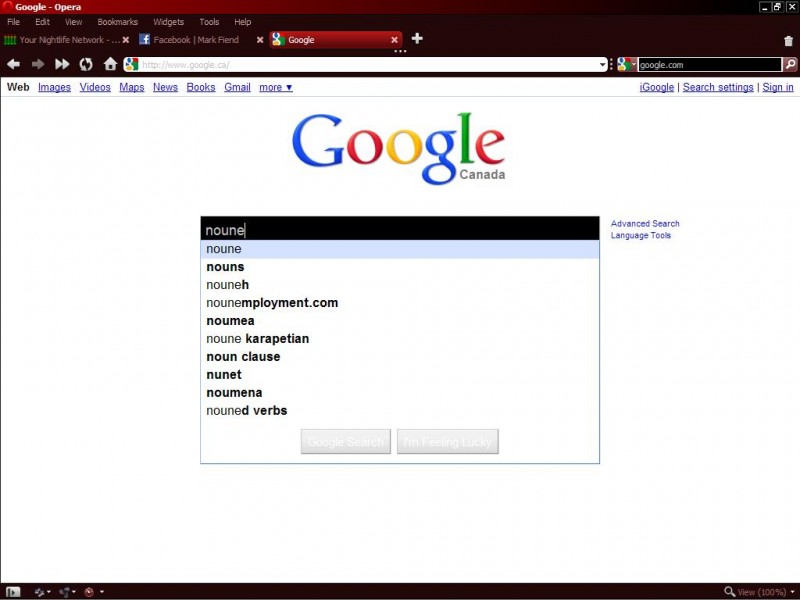Open the View menu

click(73, 22)
